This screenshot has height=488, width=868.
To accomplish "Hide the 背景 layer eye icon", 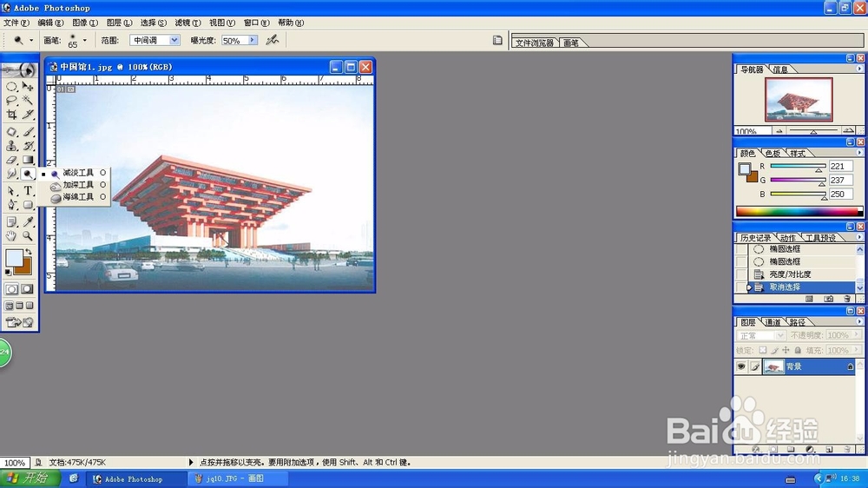I will pyautogui.click(x=741, y=366).
